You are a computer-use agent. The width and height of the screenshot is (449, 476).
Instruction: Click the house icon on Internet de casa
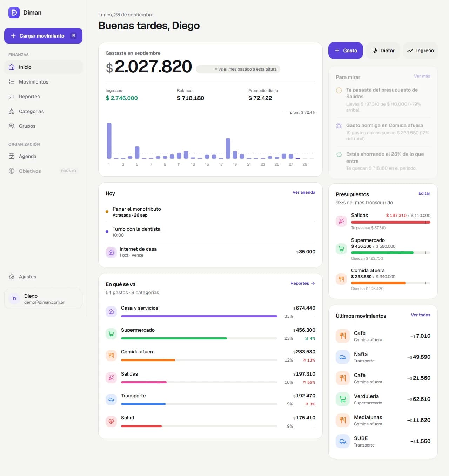click(111, 252)
